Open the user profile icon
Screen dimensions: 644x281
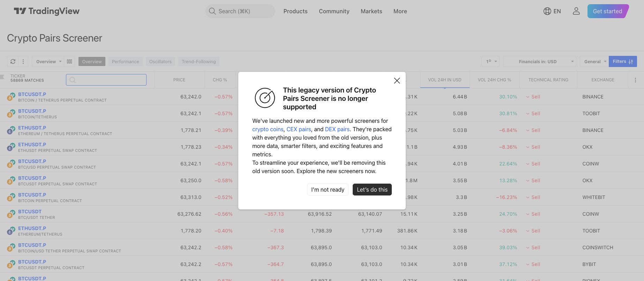tap(576, 11)
